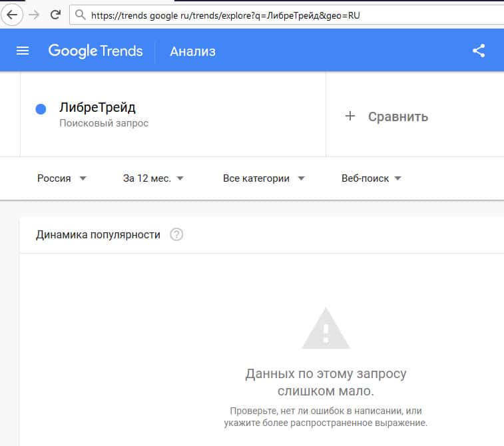The width and height of the screenshot is (504, 446).
Task: Click the Google Trends logo
Action: click(95, 51)
